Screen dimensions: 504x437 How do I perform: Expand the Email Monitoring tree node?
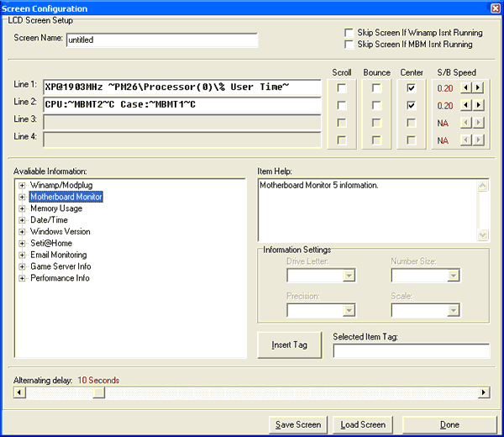tap(22, 255)
